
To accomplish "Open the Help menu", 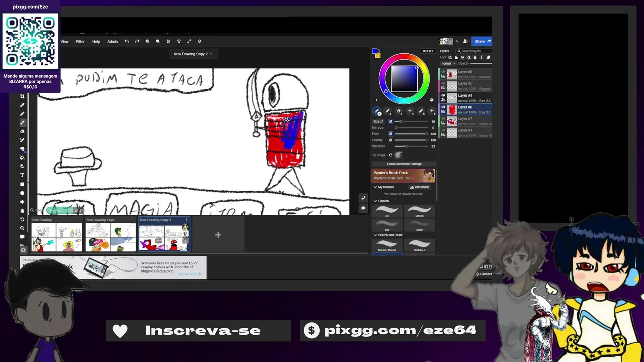I will pyautogui.click(x=96, y=41).
